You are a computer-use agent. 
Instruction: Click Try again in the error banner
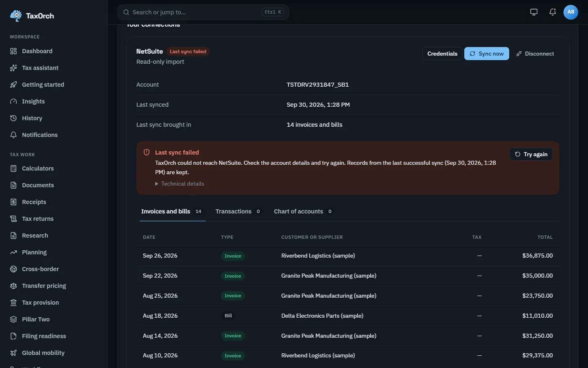(x=531, y=154)
